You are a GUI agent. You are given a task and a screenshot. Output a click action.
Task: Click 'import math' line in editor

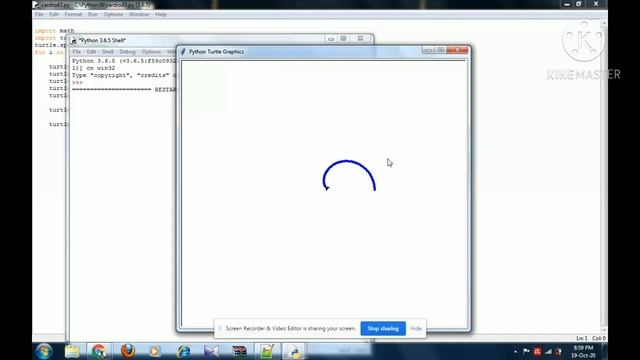54,31
